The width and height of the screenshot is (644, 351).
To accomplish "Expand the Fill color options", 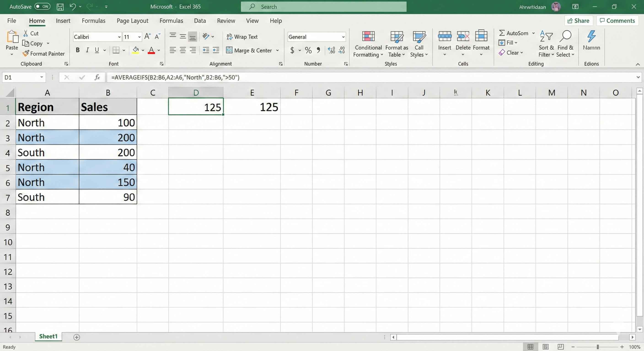I will point(143,50).
